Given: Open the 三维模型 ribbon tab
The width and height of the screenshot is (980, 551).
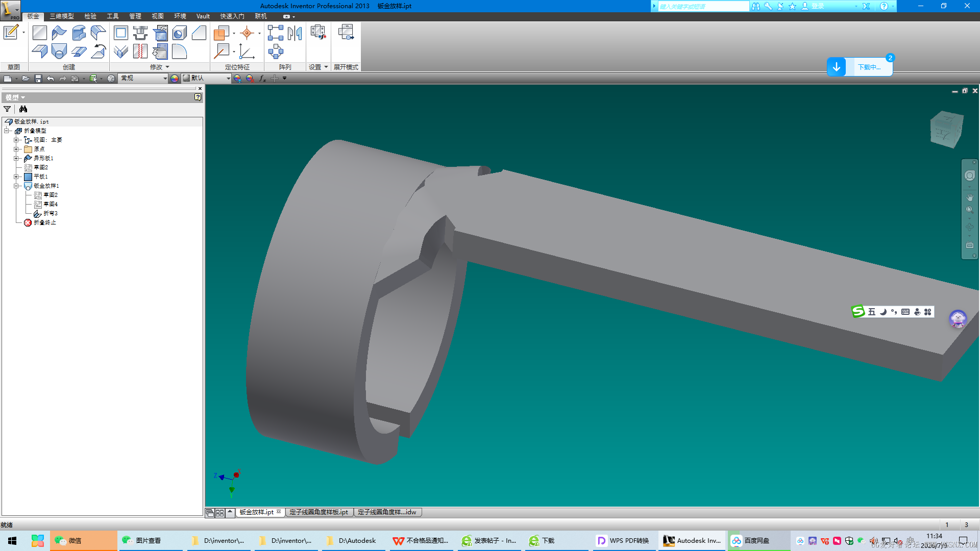Looking at the screenshot, I should [x=61, y=16].
